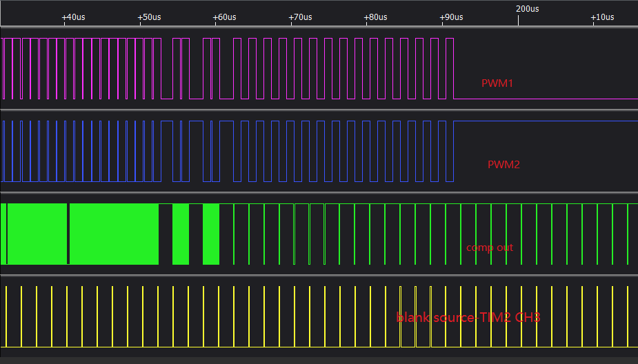The width and height of the screenshot is (638, 364).
Task: Click the +50us time ruler marker
Action: 150,17
